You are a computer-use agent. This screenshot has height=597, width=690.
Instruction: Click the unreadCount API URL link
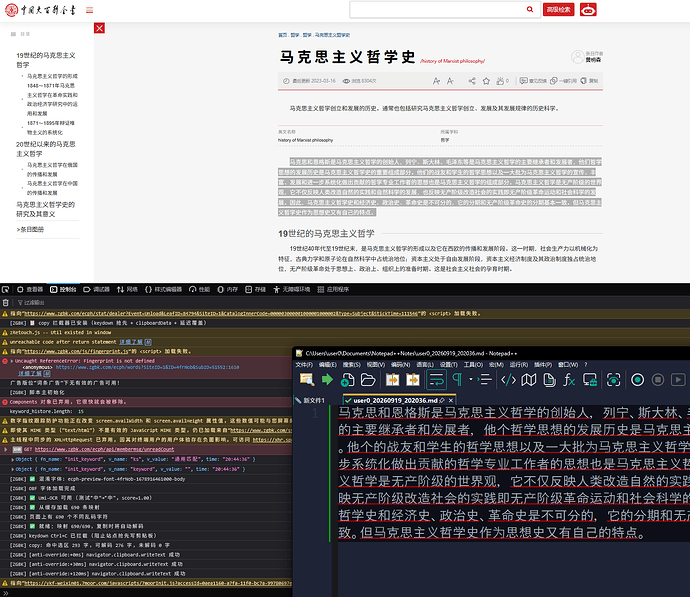pyautogui.click(x=104, y=449)
